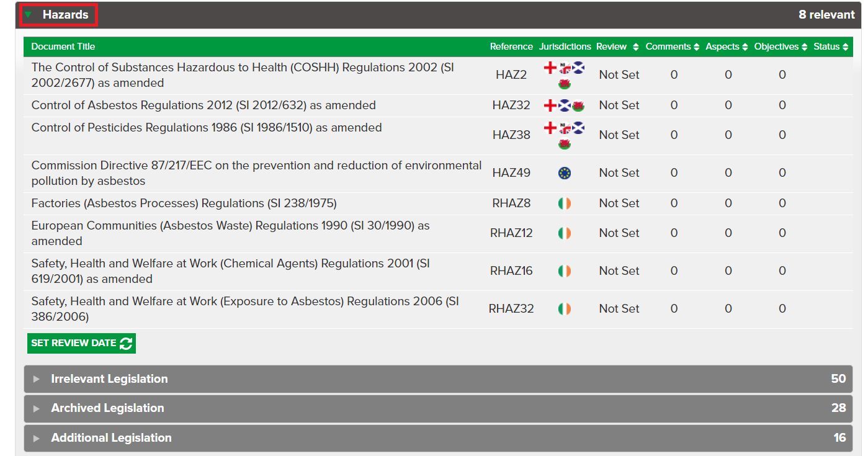Click the Ireland flag in RHAZ8 row

click(x=565, y=203)
